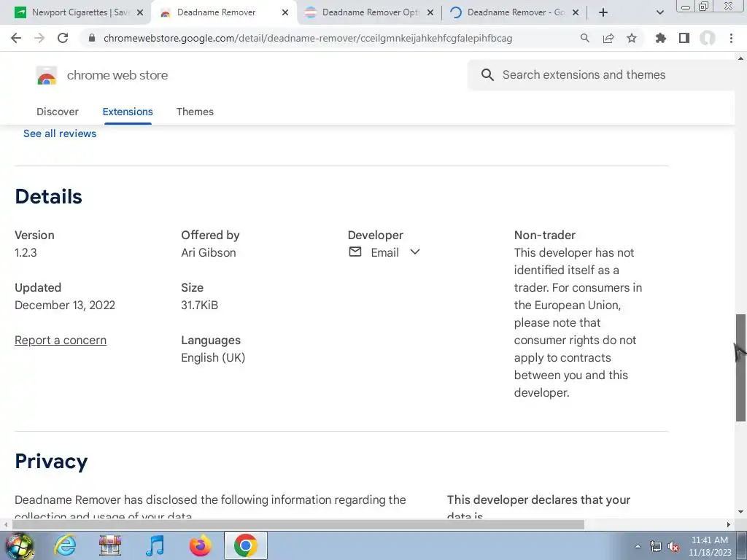Screen dimensions: 747x560
Task: Click the scroll-down arrow of the page scrollbar
Action: click(740, 512)
